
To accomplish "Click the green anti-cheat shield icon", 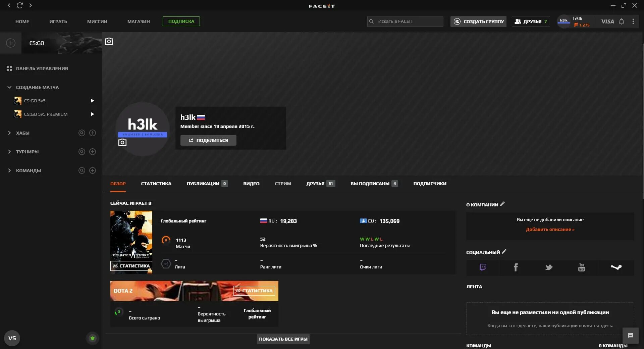I will (x=93, y=338).
